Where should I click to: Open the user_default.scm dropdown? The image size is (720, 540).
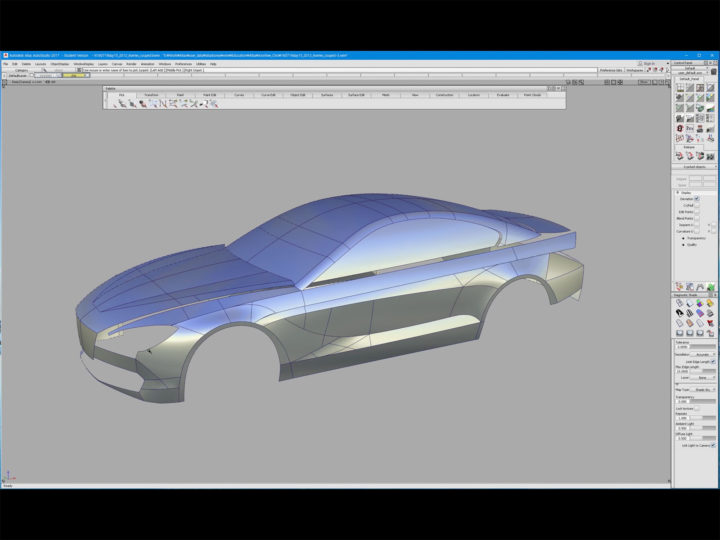[x=690, y=73]
